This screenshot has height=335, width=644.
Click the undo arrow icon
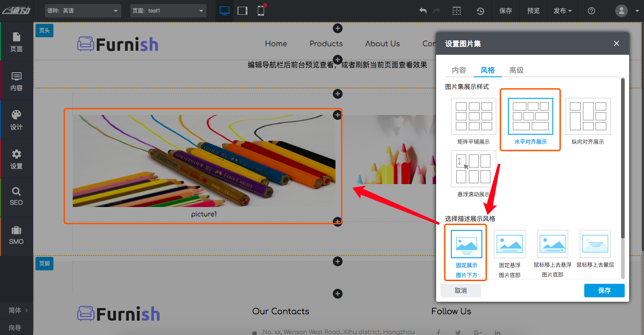(x=423, y=11)
